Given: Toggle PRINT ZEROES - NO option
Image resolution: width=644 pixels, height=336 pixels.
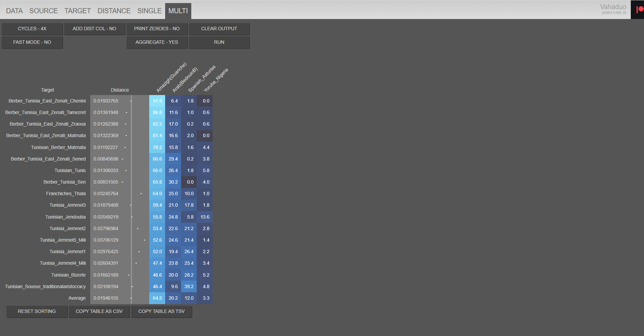Looking at the screenshot, I should click(157, 28).
